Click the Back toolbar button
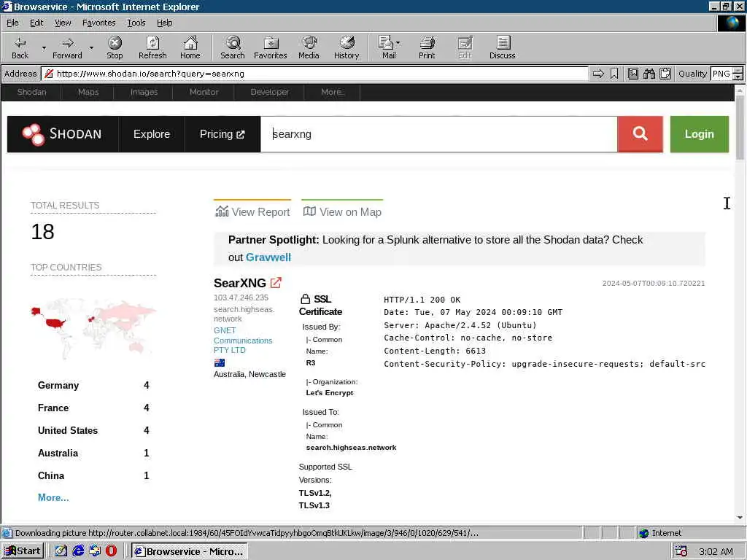747x560 pixels. [x=20, y=47]
